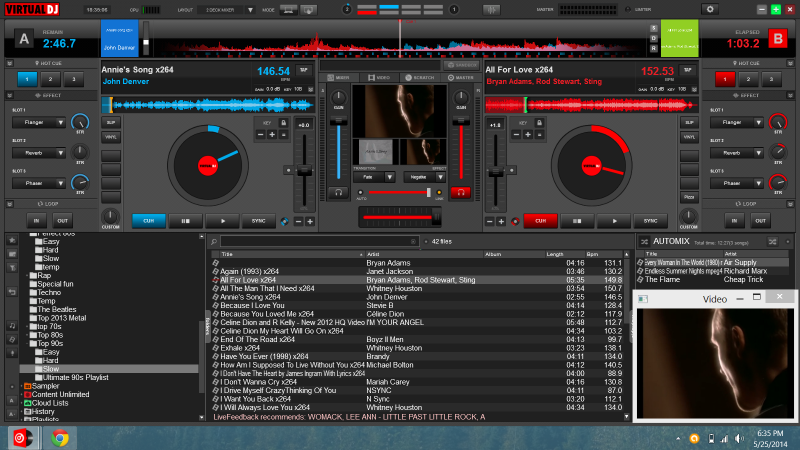The image size is (800, 450).
Task: Open the video transition Fade dropdown
Action: pos(389,177)
